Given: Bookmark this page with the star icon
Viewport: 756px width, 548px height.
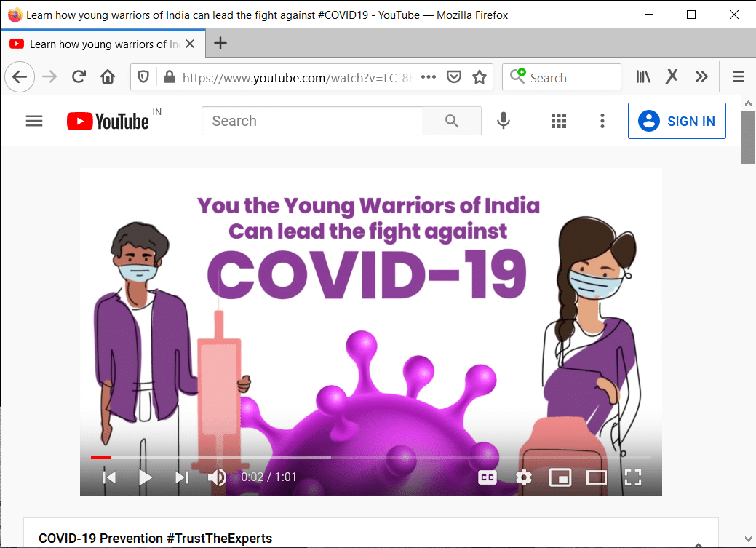Looking at the screenshot, I should 480,76.
